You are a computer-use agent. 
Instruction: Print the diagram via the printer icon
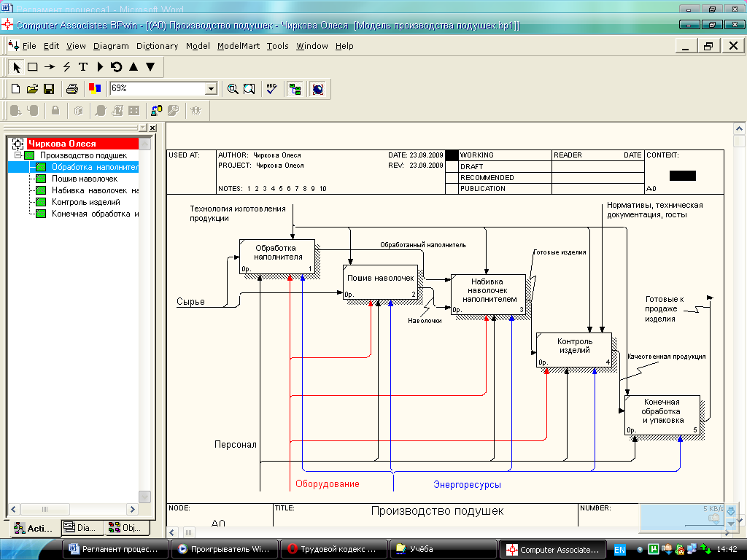click(x=72, y=89)
